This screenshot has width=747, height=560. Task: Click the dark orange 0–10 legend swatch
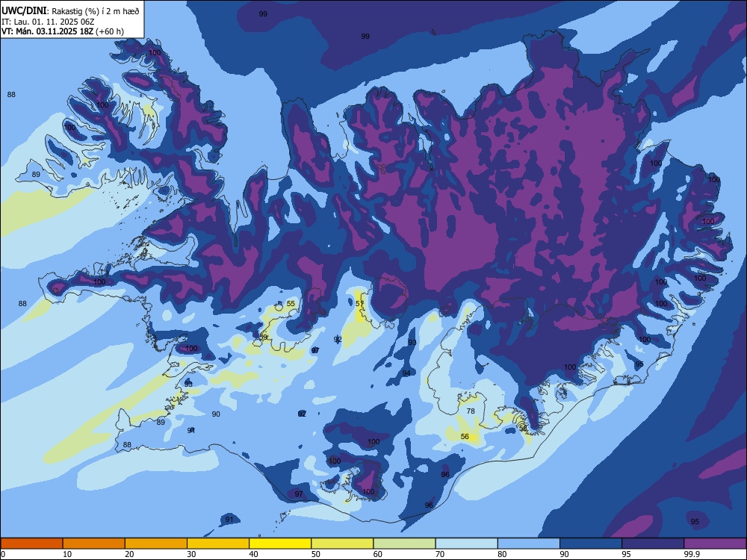tap(31, 544)
